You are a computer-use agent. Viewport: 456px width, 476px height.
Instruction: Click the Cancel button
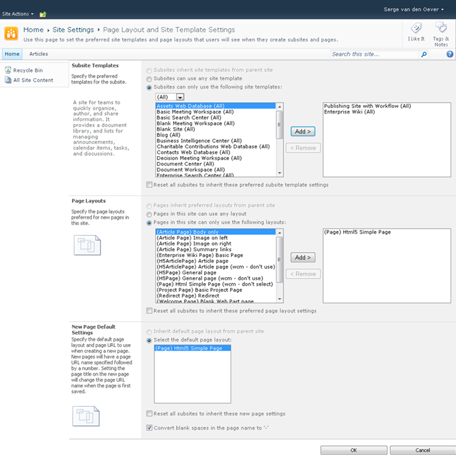click(422, 450)
